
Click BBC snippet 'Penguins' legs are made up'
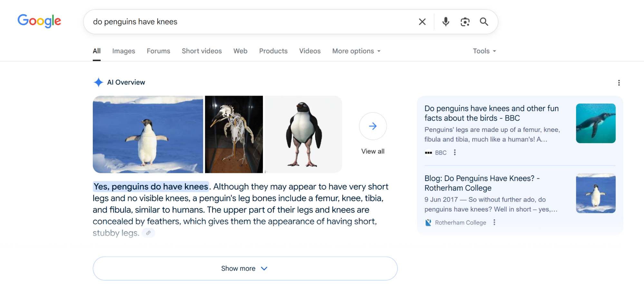pos(492,134)
